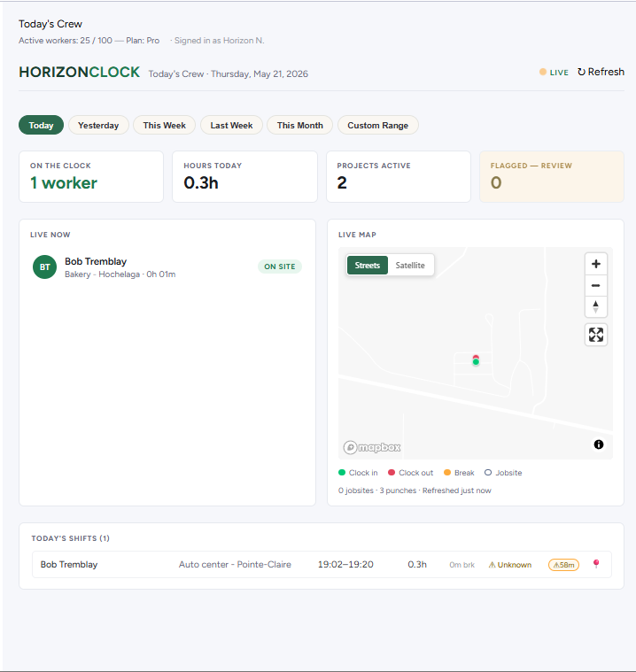Click the Auto center - Pointe-Claire project

coord(235,565)
